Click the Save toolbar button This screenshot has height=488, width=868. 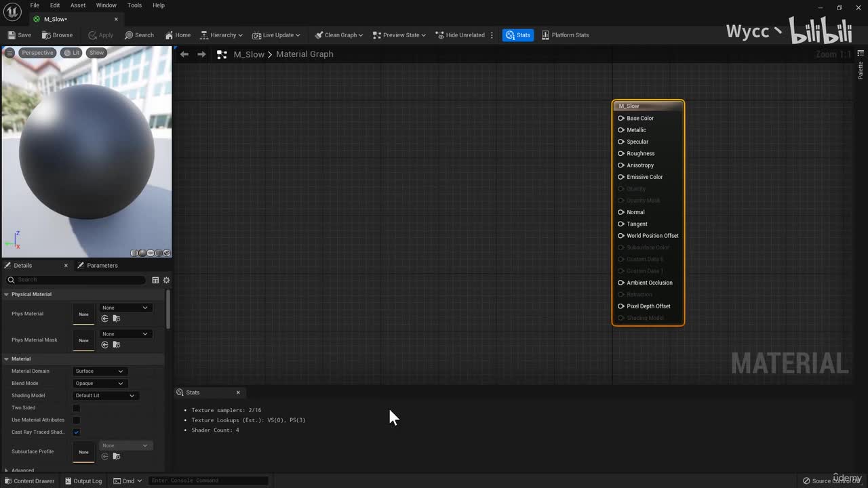pos(20,35)
